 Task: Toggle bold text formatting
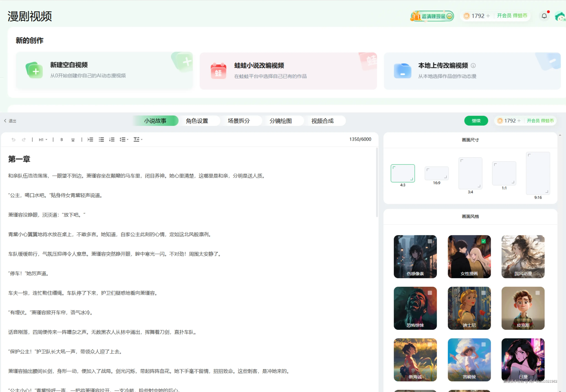62,140
